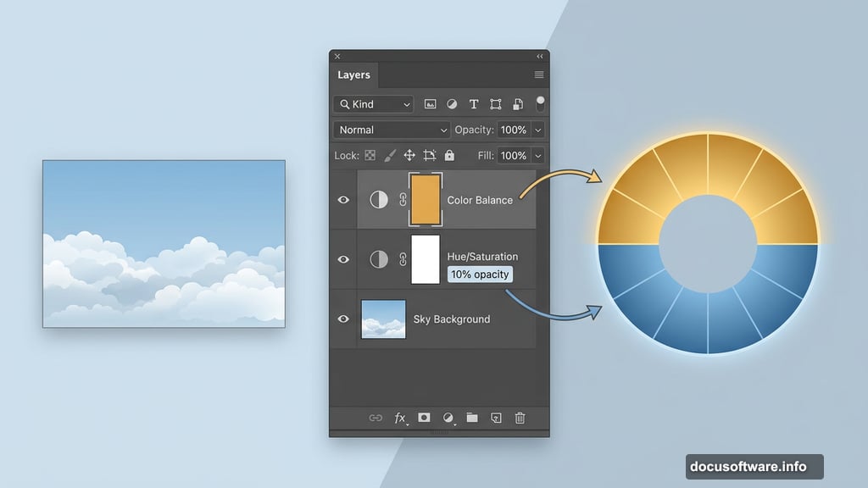Add layer style with fx button

pos(400,418)
